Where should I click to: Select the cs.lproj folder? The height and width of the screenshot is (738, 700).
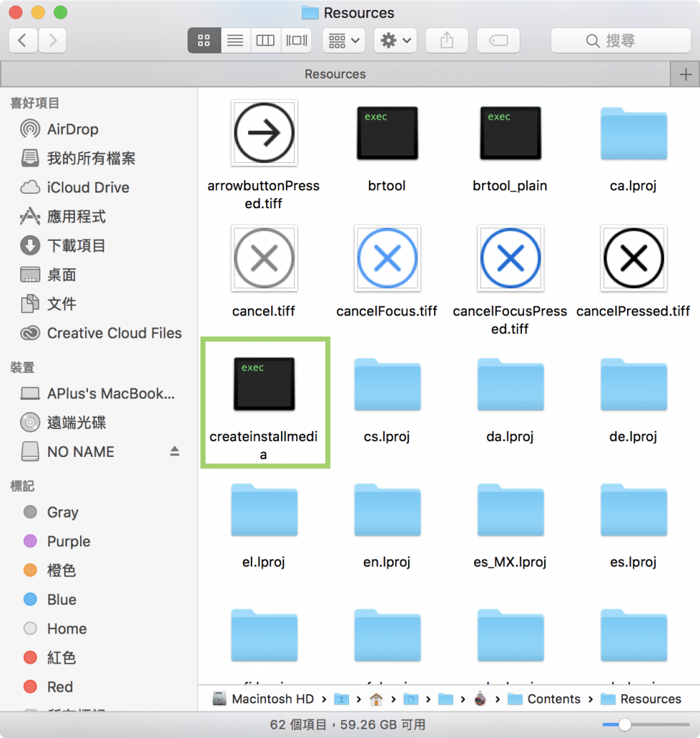(387, 385)
